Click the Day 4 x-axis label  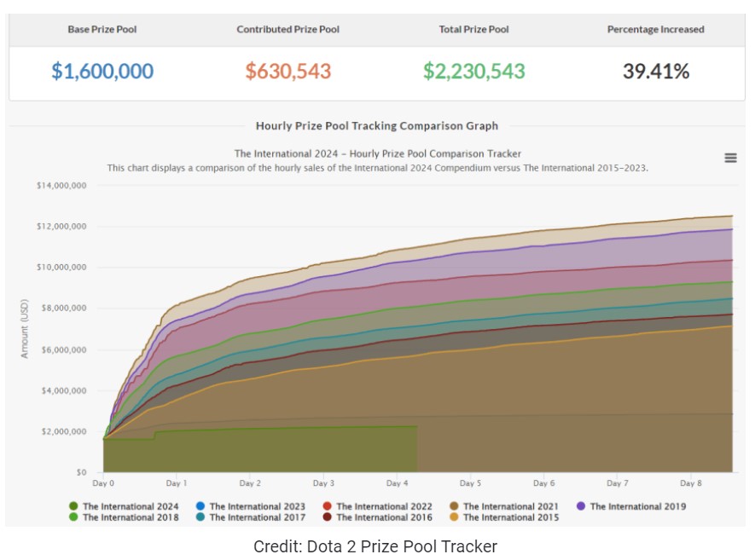396,483
